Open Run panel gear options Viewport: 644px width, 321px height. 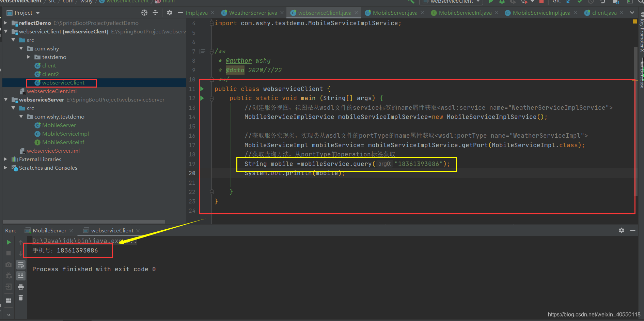[x=622, y=230]
